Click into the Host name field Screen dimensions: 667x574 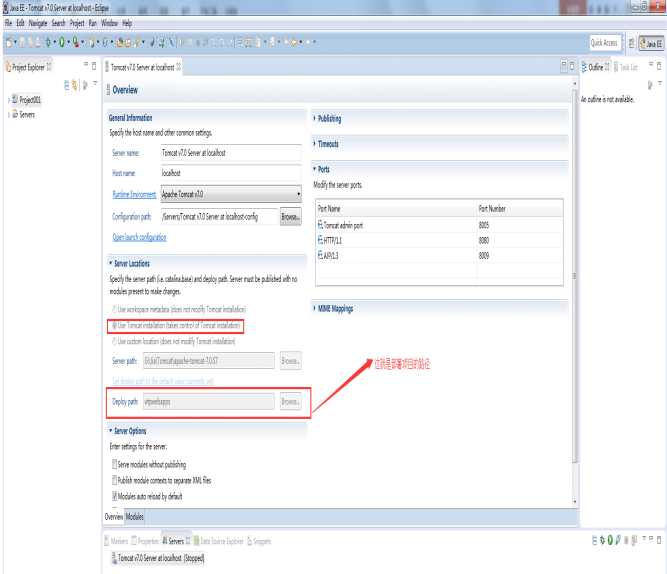pos(231,173)
